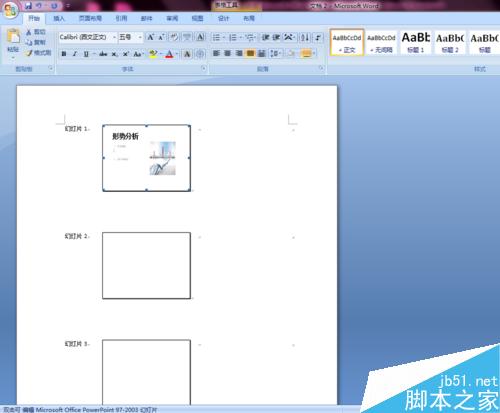
Task: Activate Format Painter (格式刷)
Action: [39, 53]
